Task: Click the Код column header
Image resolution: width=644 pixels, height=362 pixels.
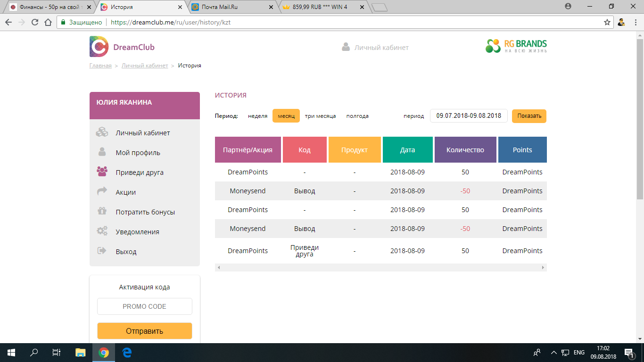Action: point(305,150)
